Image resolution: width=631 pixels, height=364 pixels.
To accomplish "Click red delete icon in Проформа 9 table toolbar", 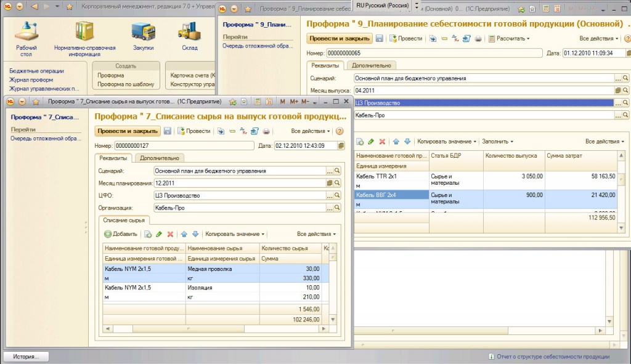I will coord(382,142).
